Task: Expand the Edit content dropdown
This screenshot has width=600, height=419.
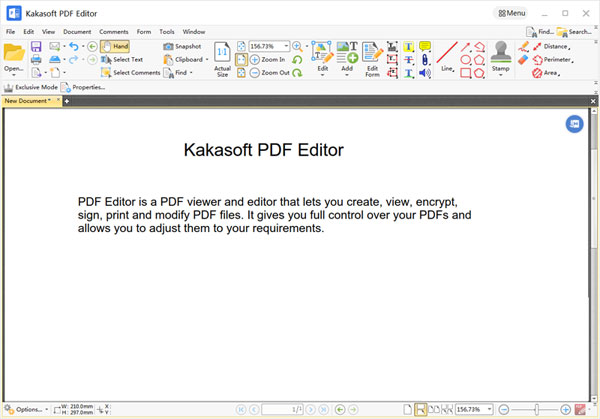Action: tap(323, 75)
